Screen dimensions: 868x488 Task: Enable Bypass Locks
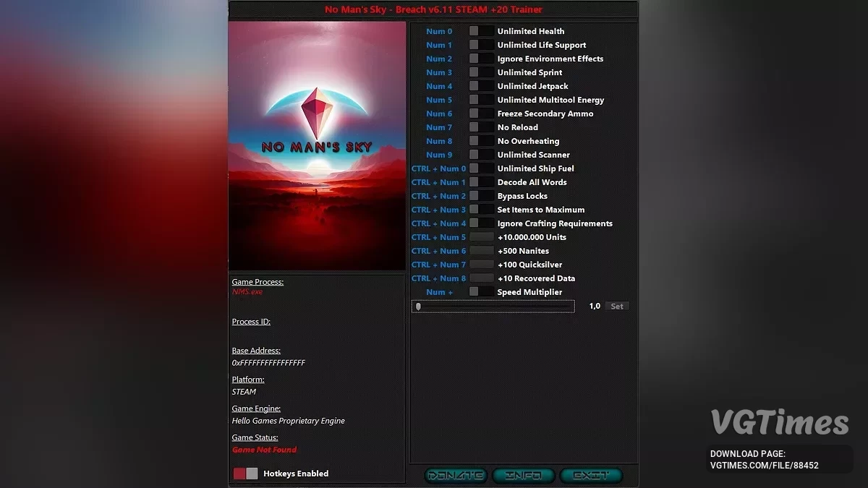point(481,195)
